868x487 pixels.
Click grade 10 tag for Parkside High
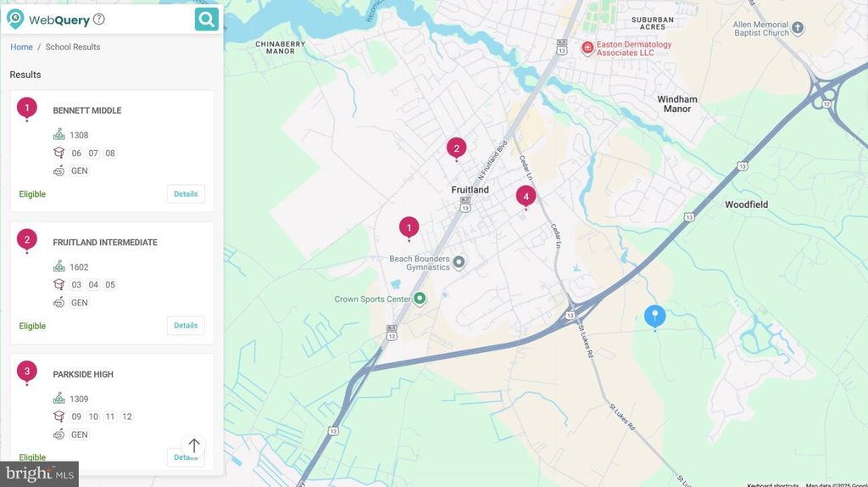pyautogui.click(x=93, y=417)
